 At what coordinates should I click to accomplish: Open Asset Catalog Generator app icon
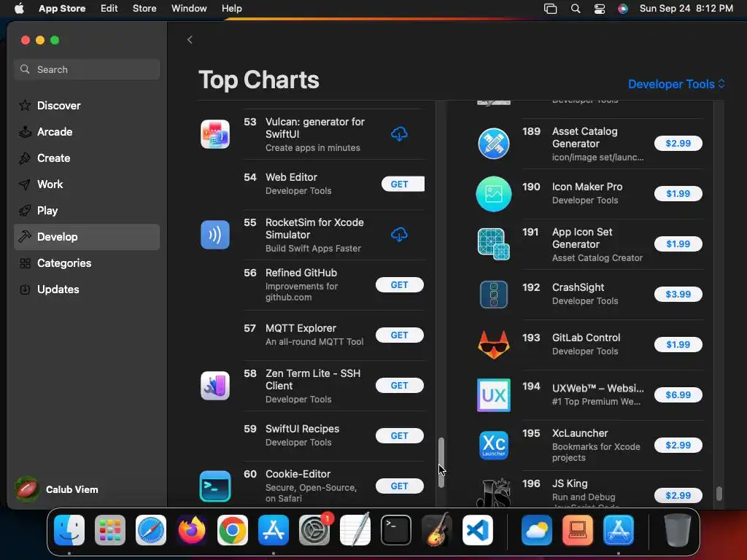point(494,144)
